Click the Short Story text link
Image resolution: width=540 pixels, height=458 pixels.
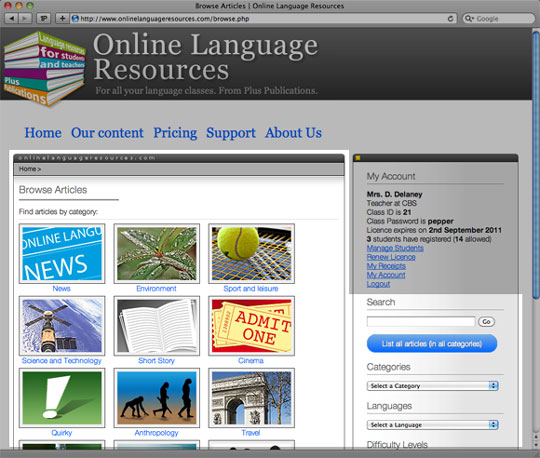pos(156,361)
